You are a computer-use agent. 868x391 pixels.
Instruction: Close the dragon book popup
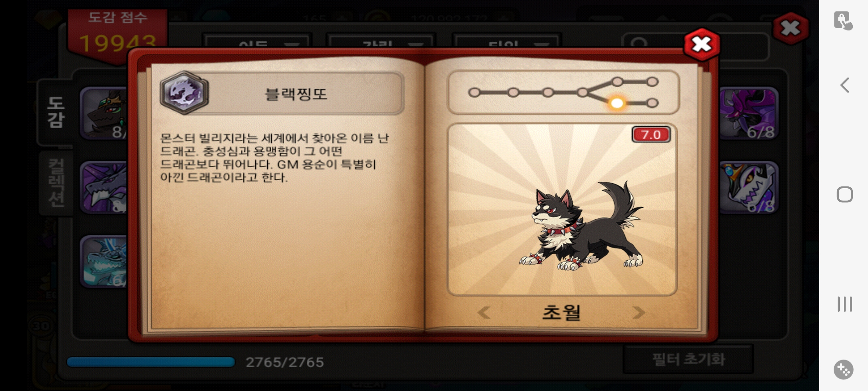[701, 45]
